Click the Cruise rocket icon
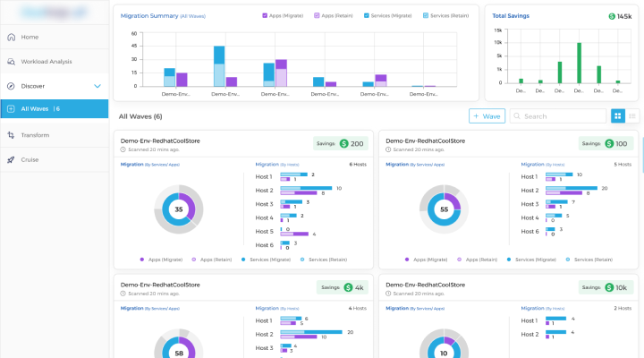The width and height of the screenshot is (644, 358). point(11,159)
